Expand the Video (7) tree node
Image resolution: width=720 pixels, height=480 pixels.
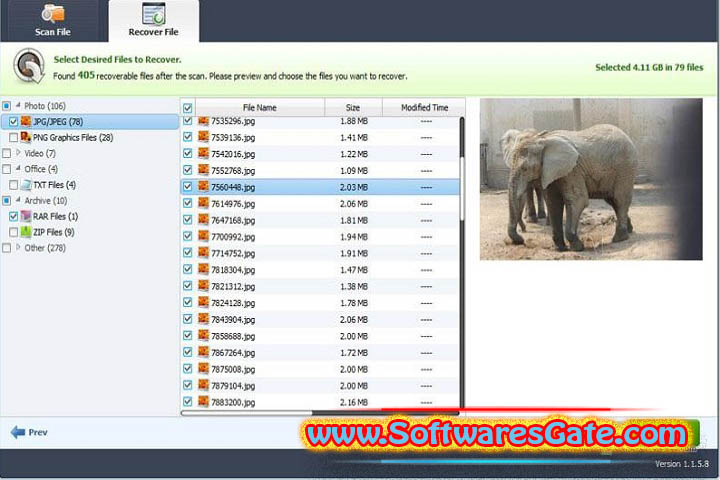click(x=18, y=153)
